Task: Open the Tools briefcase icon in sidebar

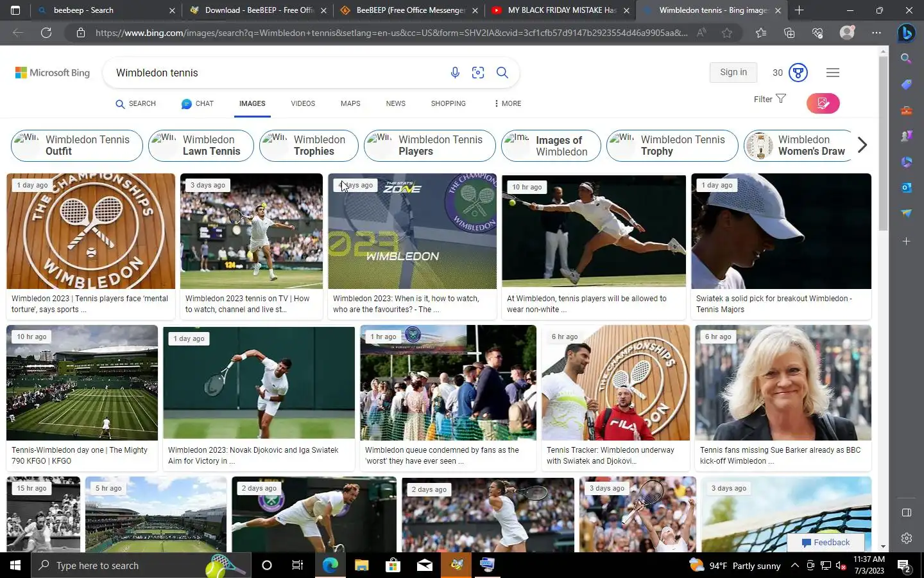Action: pyautogui.click(x=906, y=110)
